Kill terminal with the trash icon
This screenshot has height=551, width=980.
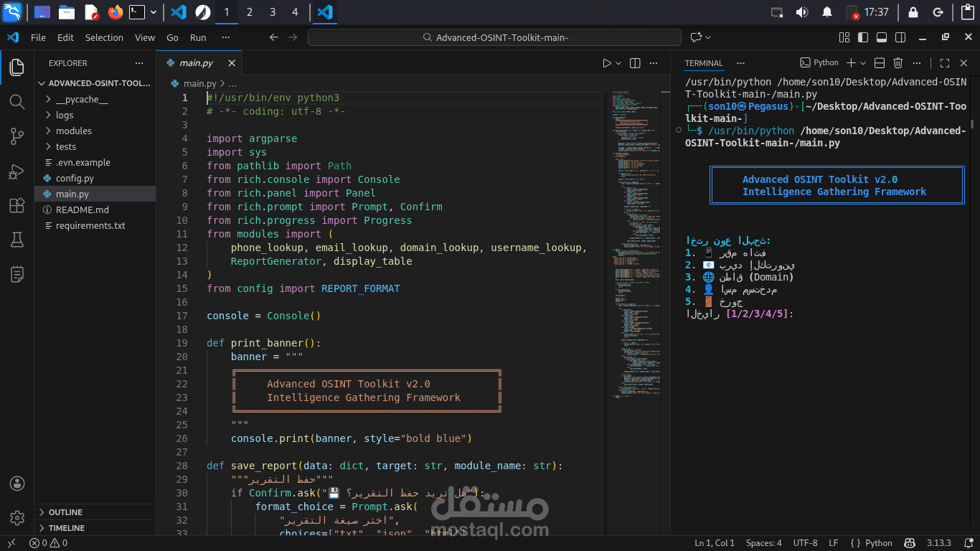(x=897, y=63)
